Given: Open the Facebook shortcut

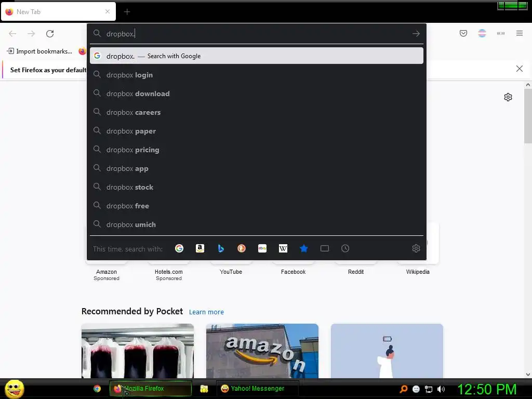Looking at the screenshot, I should coord(293,271).
